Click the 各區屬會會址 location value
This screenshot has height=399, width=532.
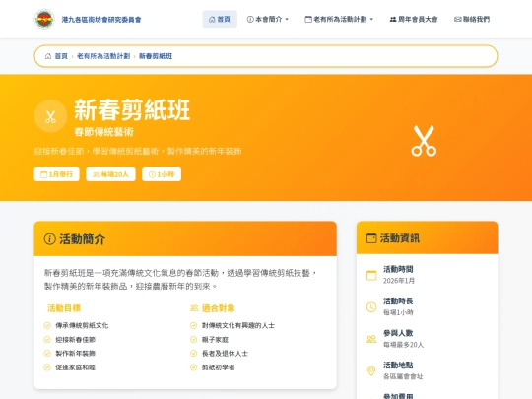coord(403,376)
